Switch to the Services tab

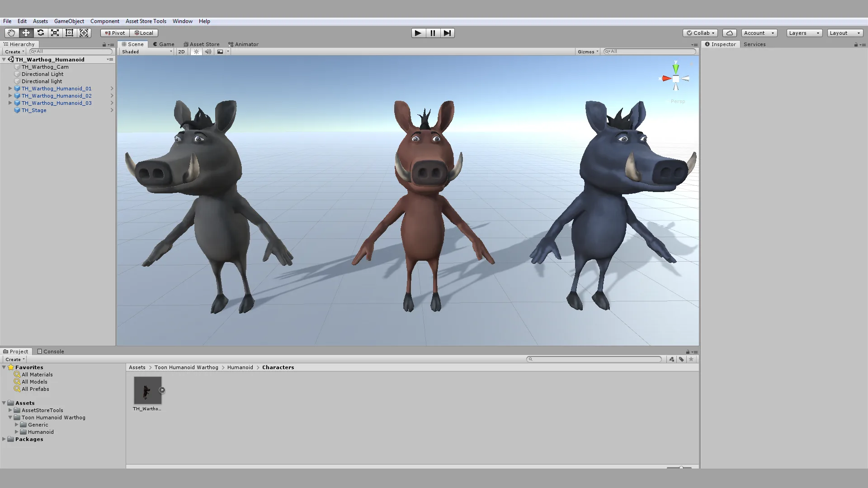coord(755,44)
